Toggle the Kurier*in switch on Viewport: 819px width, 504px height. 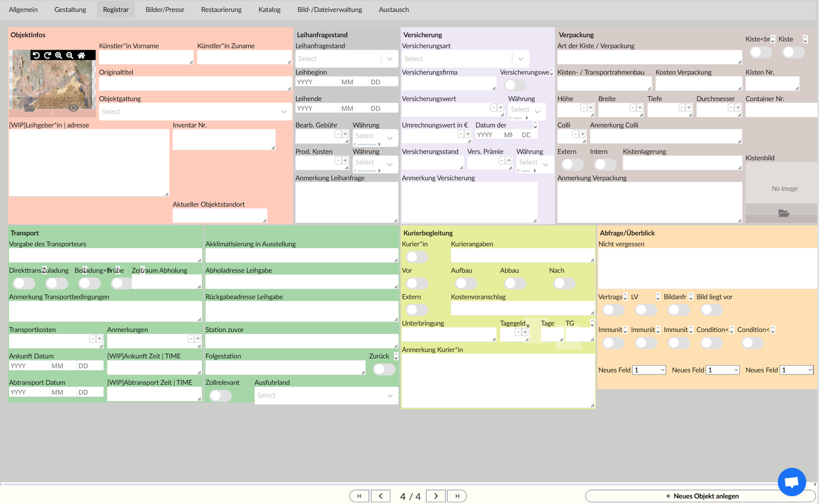click(x=417, y=257)
